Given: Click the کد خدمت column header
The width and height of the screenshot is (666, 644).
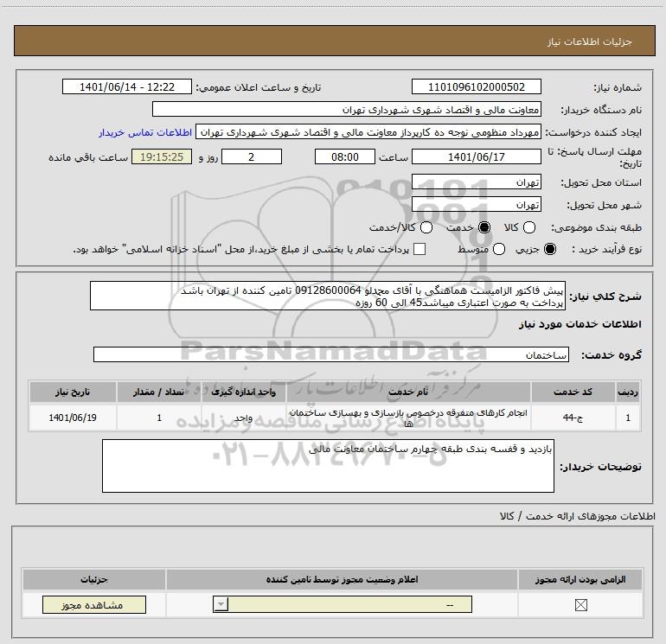Looking at the screenshot, I should [573, 392].
